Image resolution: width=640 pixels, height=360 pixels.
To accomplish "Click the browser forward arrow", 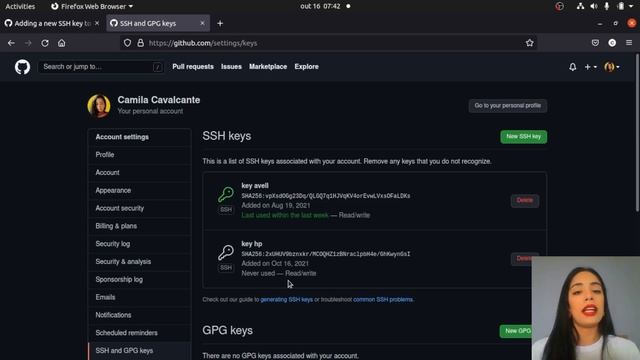I will [28, 43].
